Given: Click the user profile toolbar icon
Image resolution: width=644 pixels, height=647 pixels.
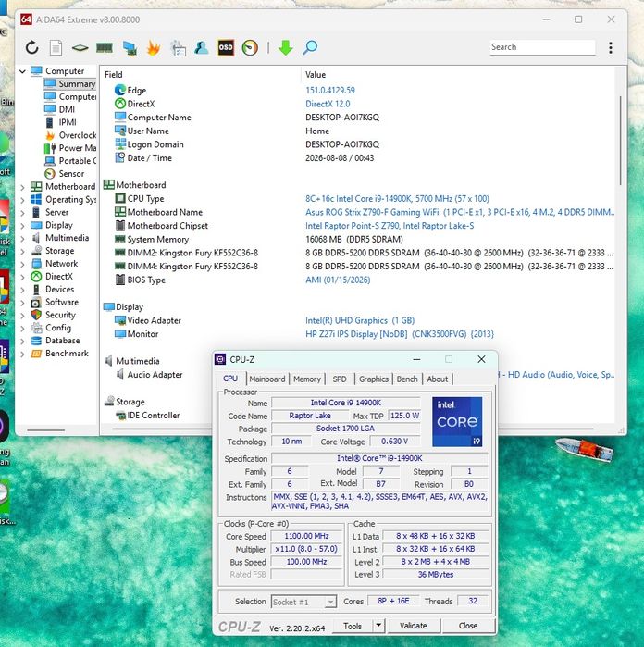Looking at the screenshot, I should 202,47.
